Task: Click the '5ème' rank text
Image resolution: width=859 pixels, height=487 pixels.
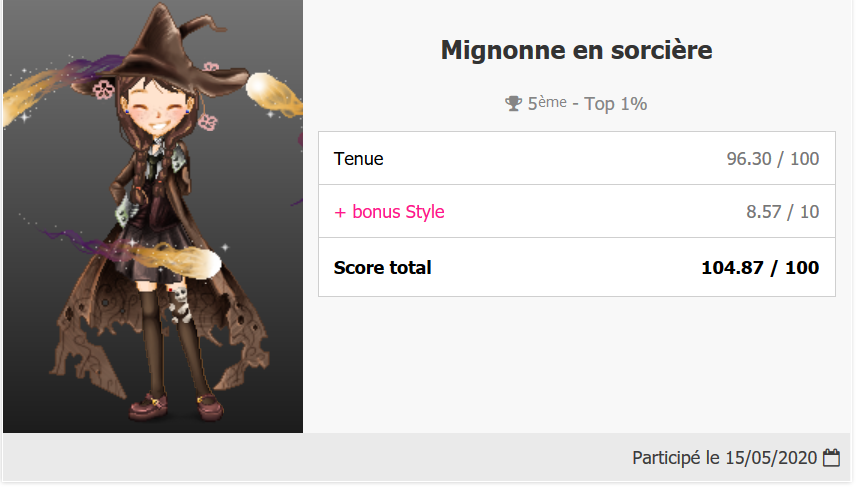Action: coord(546,103)
